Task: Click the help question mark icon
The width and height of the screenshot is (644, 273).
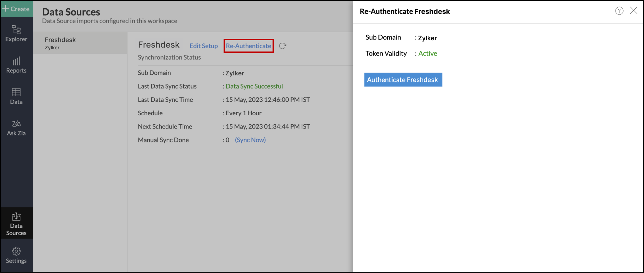Action: click(619, 11)
